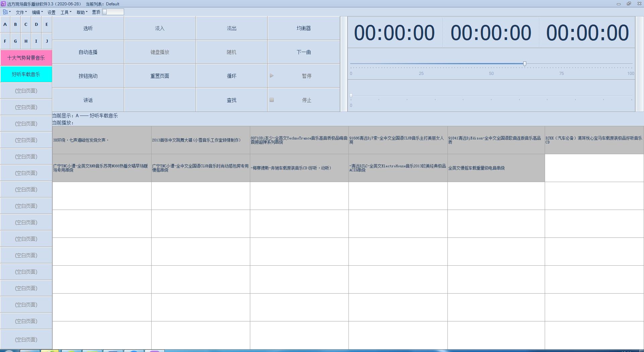644x352 pixels.
Task: Enable 随机 random playback mode
Action: [x=231, y=52]
